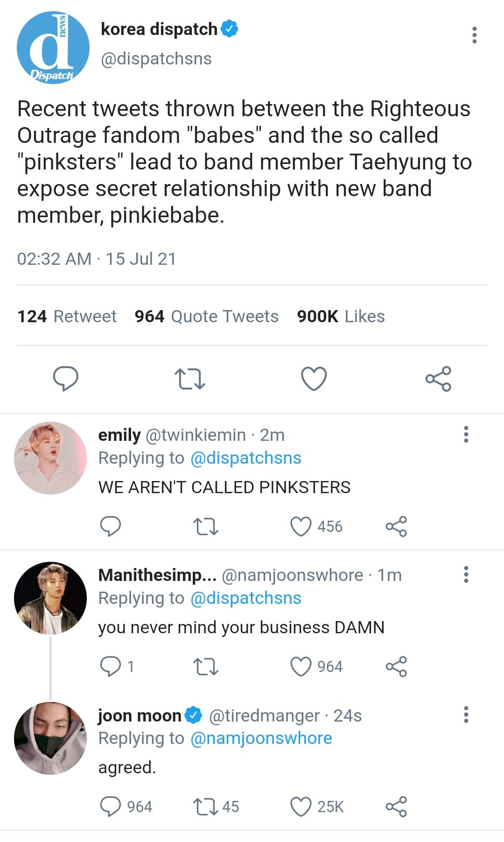This screenshot has height=842, width=504.
Task: Open more options on Manithesimp's reply
Action: (466, 574)
